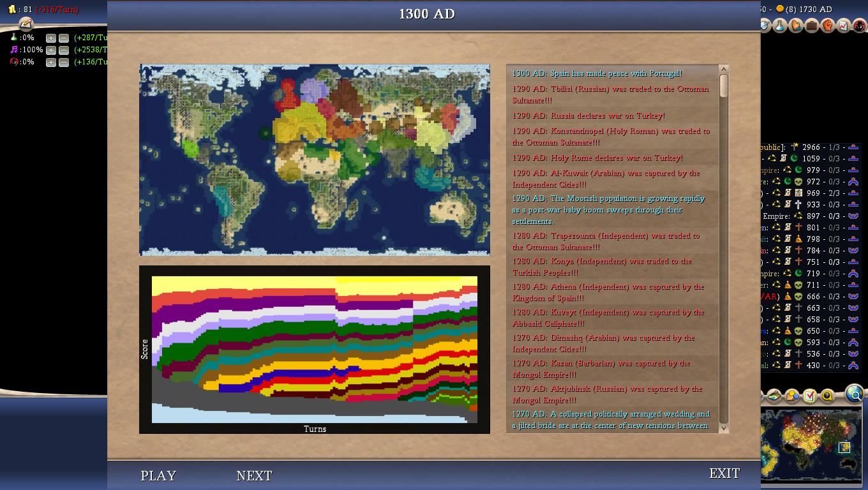Click the skull icon in the 711 score row

coord(798,285)
